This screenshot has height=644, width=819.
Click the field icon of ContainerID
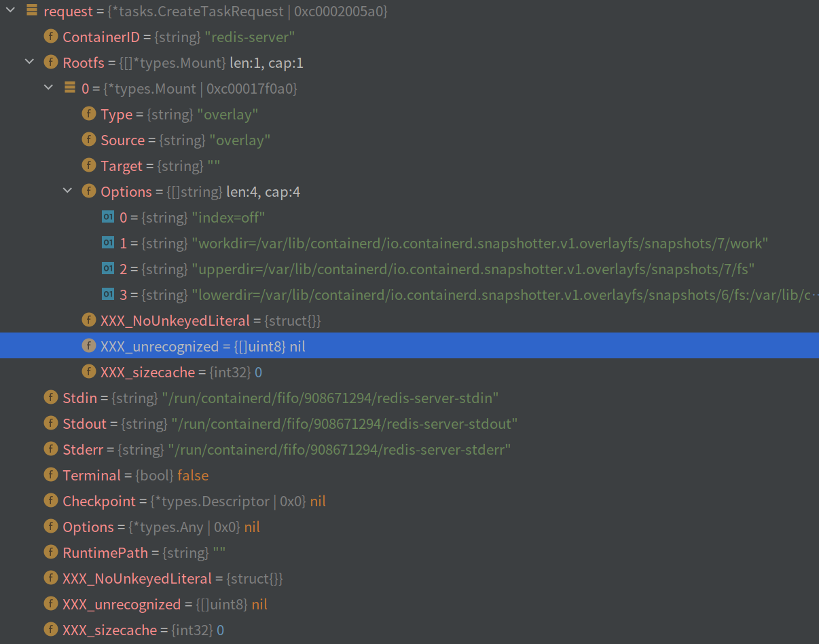click(50, 37)
